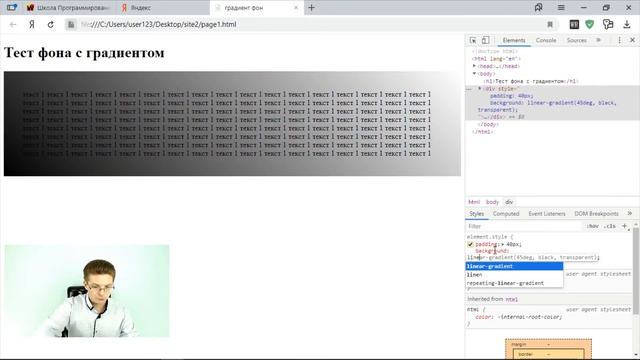Open the DOM Breakpoints tab

click(596, 213)
